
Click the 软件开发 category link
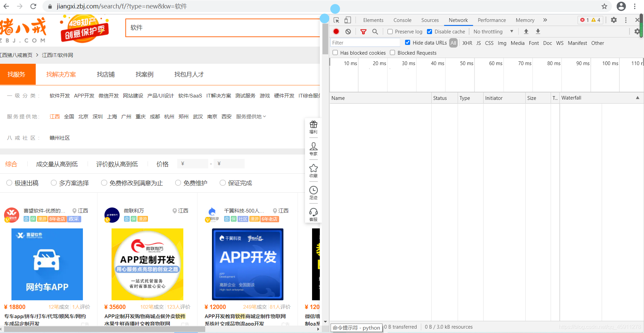60,95
